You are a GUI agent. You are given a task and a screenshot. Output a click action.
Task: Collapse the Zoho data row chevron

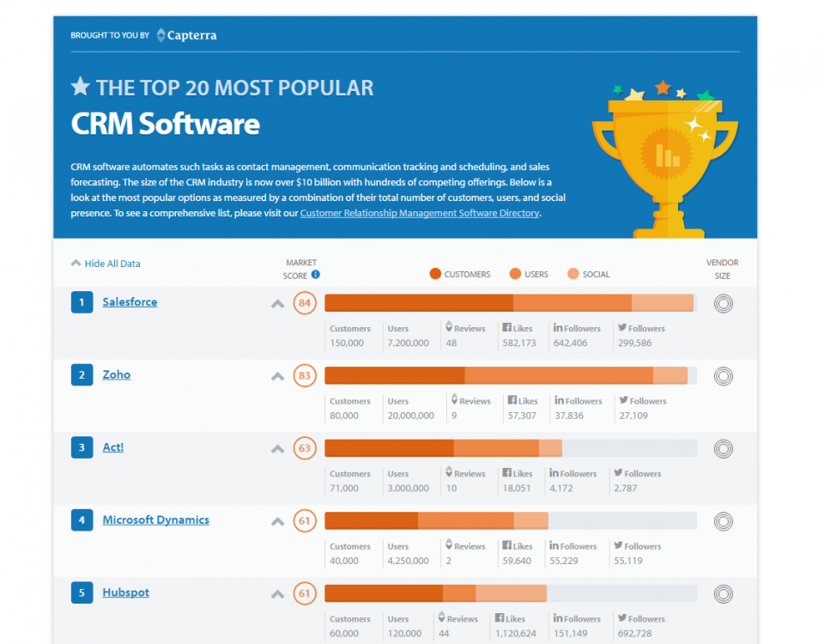[x=277, y=376]
